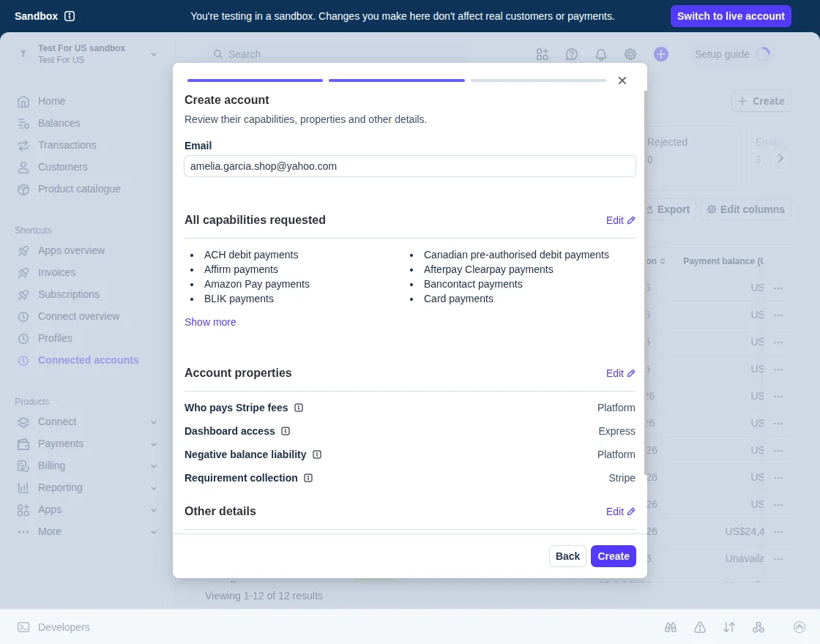Click the binoculars icon in the bottom bar

[x=671, y=627]
